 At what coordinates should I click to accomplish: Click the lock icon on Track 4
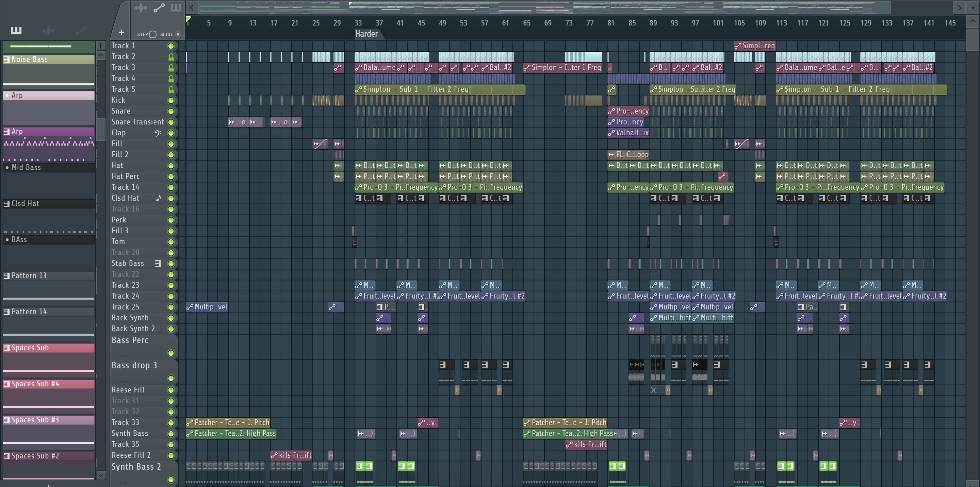(x=171, y=79)
